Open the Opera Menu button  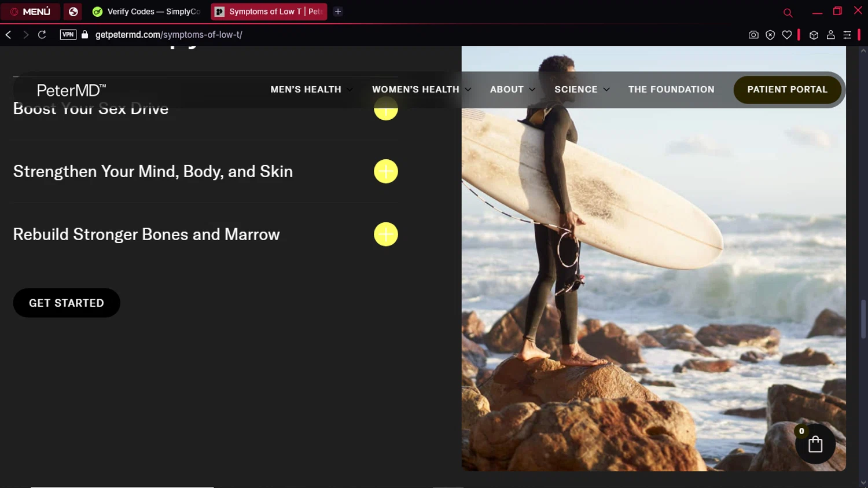30,12
